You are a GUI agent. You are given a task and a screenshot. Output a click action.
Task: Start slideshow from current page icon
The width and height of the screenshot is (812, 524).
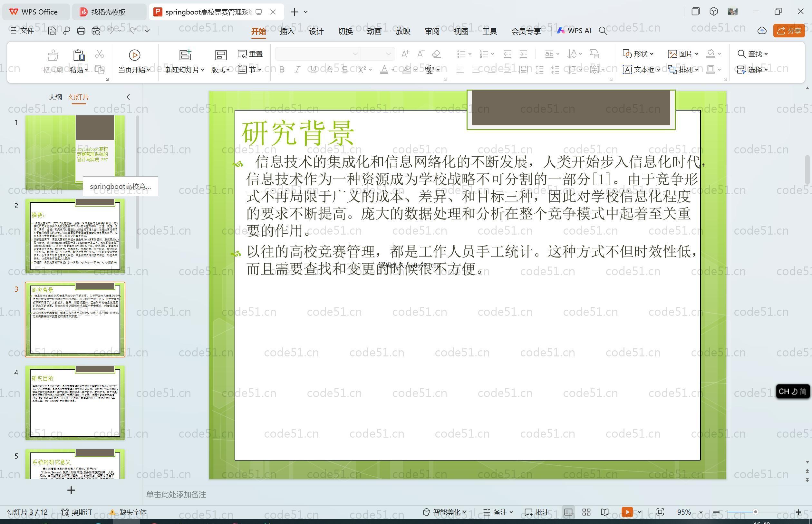click(x=135, y=55)
